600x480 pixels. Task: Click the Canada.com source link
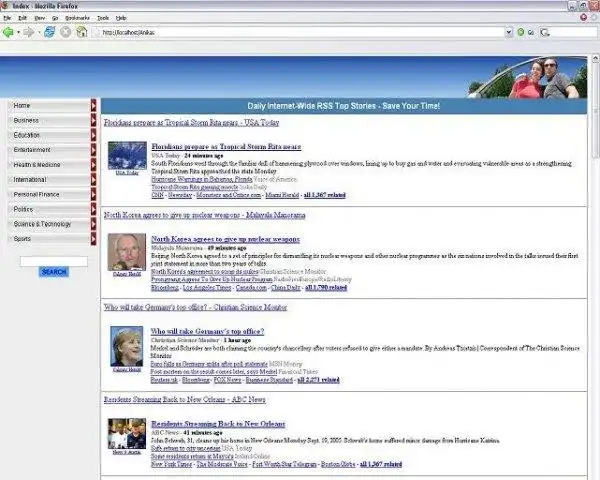pyautogui.click(x=251, y=288)
